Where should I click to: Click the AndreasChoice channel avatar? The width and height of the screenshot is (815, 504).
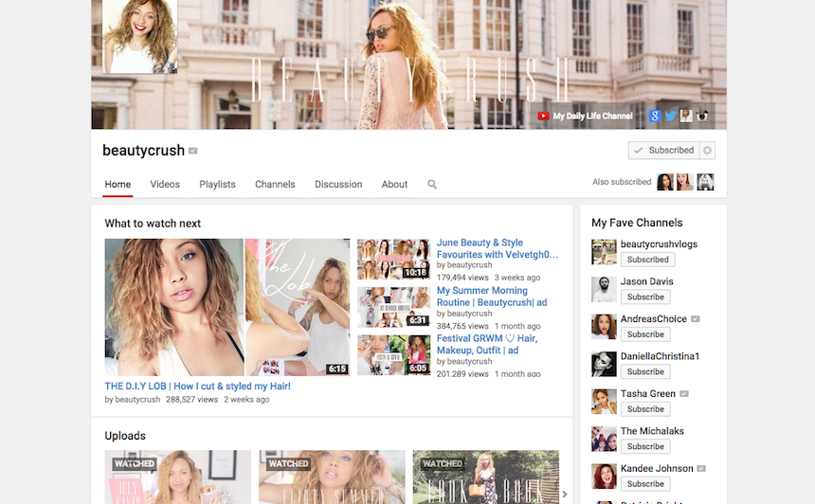coord(604,327)
